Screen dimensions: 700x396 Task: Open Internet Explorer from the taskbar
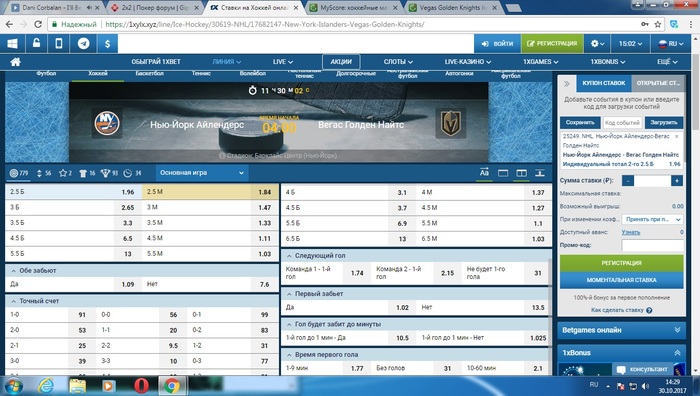[x=46, y=385]
